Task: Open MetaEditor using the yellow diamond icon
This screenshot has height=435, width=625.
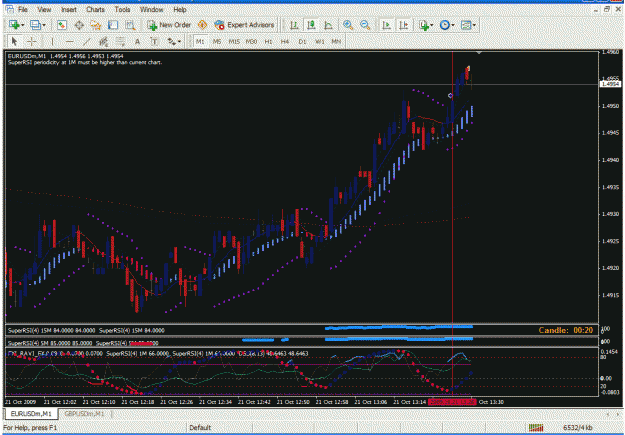Action: pos(202,25)
